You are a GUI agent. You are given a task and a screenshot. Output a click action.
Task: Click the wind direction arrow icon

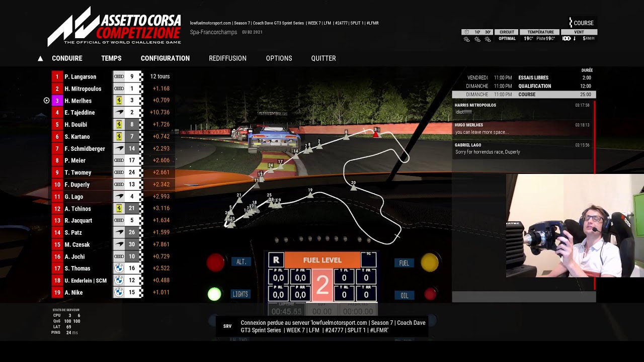point(575,39)
